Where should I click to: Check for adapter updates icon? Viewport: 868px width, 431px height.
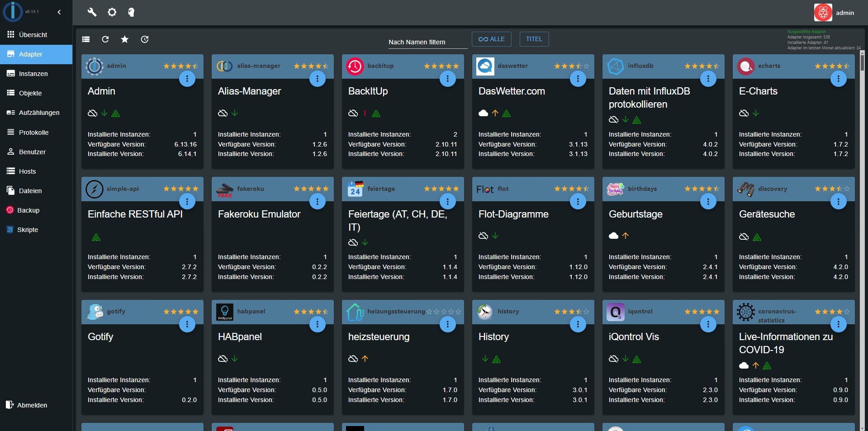pos(145,39)
